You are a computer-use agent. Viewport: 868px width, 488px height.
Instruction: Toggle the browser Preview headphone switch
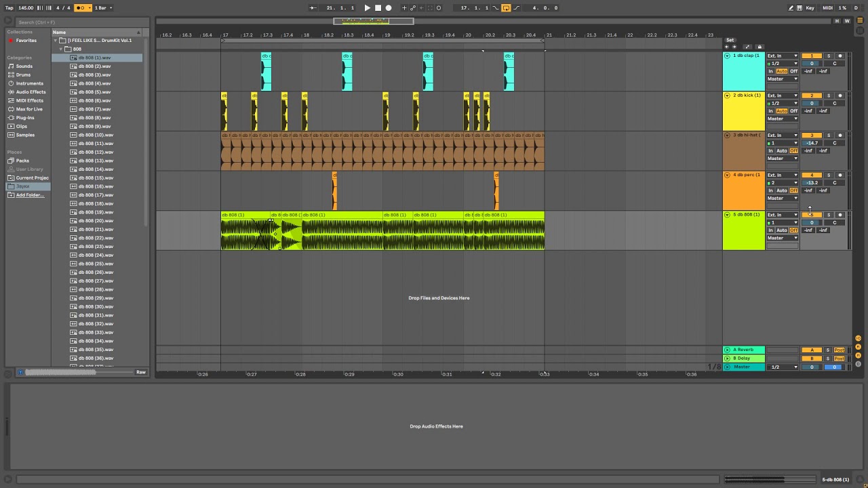[20, 372]
